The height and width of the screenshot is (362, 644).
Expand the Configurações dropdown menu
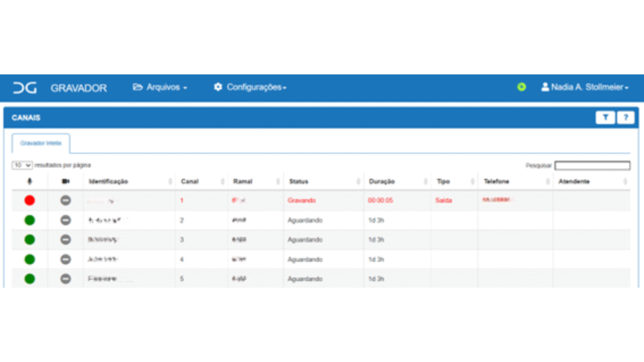pyautogui.click(x=250, y=87)
